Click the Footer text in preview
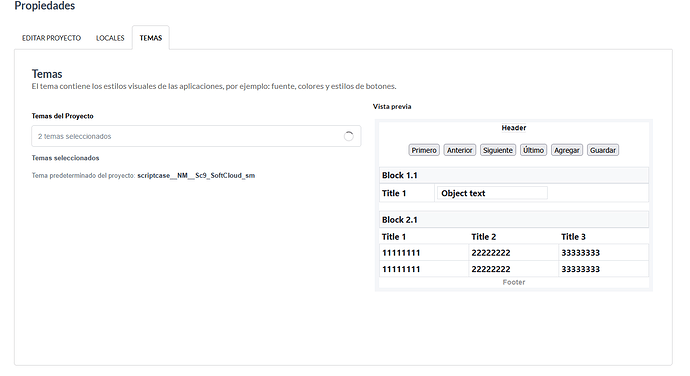Viewport: 690px width, 376px height. click(514, 282)
